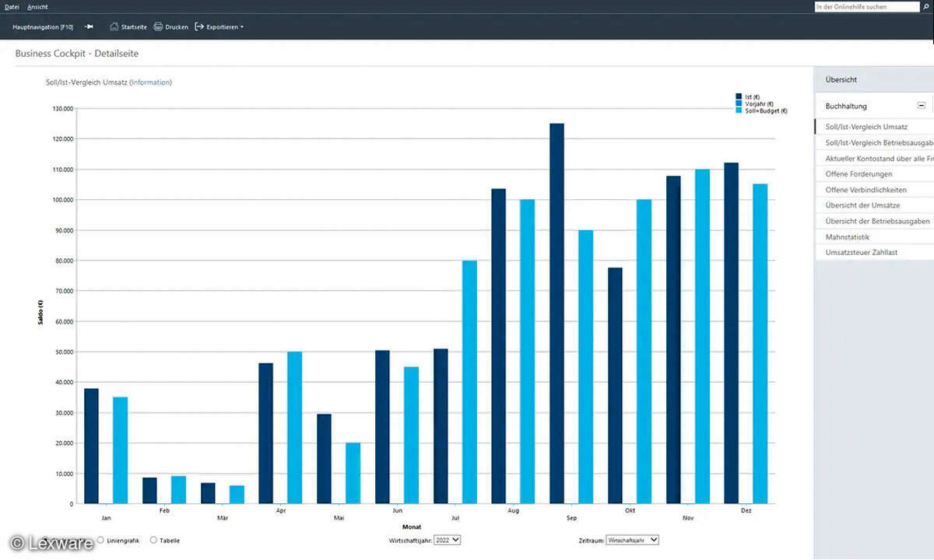
Task: Open the Zeitraum dropdown
Action: pyautogui.click(x=632, y=539)
